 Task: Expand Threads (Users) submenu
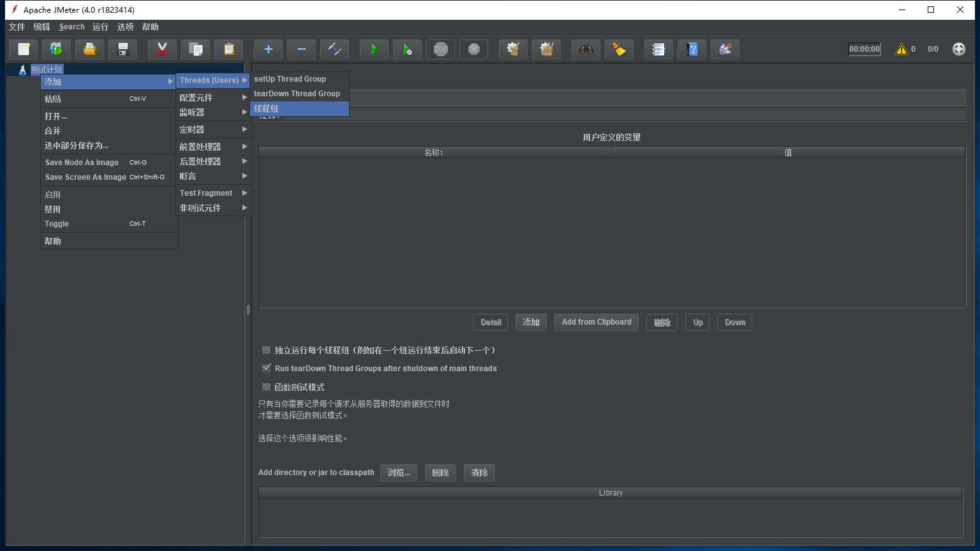click(213, 80)
